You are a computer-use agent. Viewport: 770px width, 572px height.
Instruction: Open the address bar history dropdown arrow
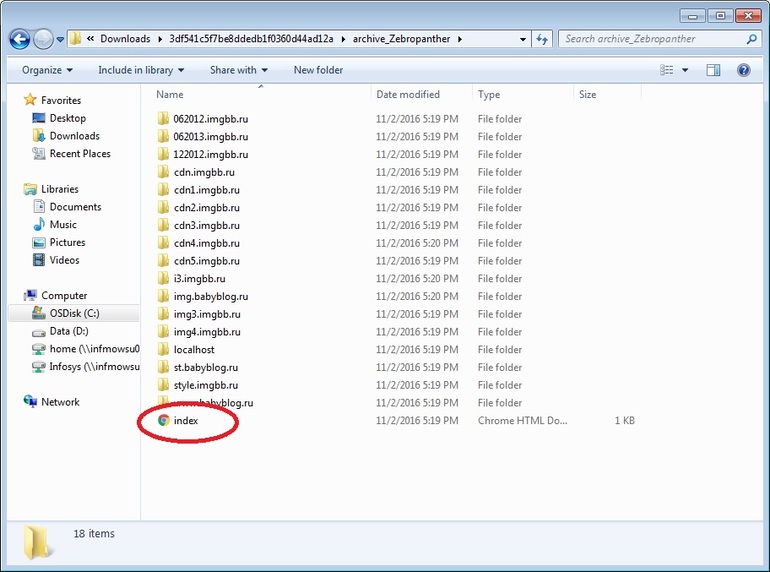click(x=523, y=39)
